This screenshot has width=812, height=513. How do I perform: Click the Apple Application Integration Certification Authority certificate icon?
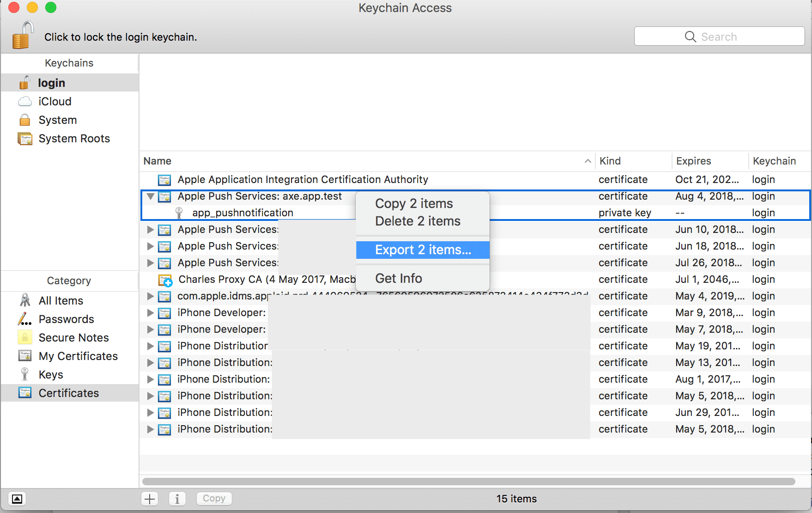point(164,180)
